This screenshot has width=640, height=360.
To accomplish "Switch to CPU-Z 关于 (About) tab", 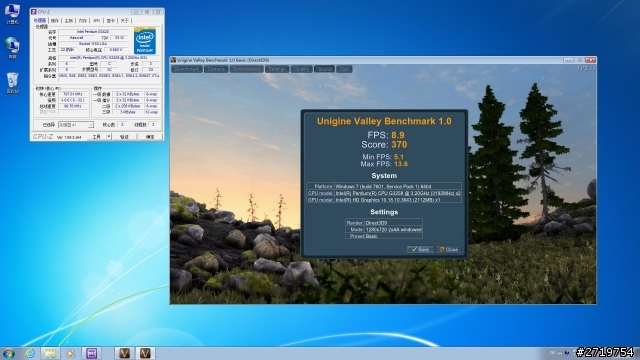I will click(x=124, y=20).
